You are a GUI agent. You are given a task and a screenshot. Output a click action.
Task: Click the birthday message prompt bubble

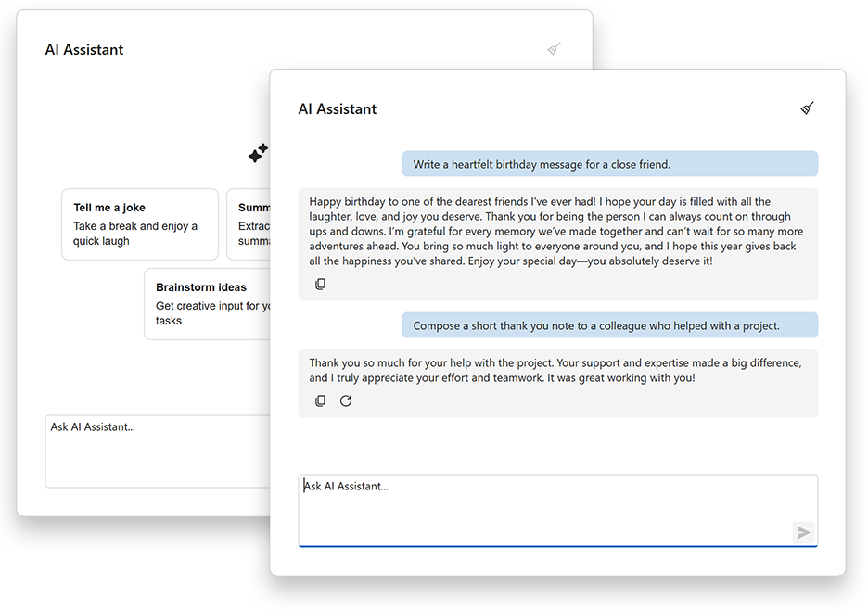[x=610, y=164]
